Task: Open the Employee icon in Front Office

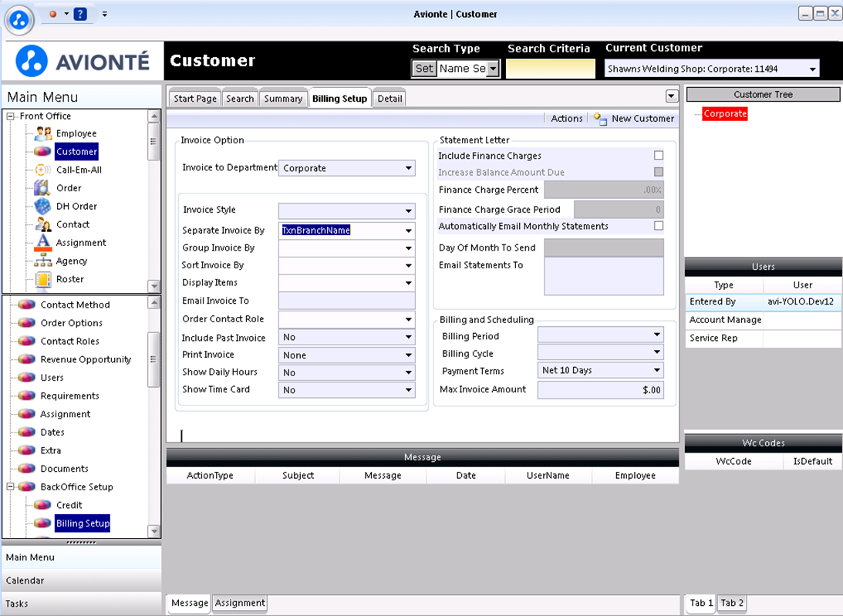Action: (43, 133)
